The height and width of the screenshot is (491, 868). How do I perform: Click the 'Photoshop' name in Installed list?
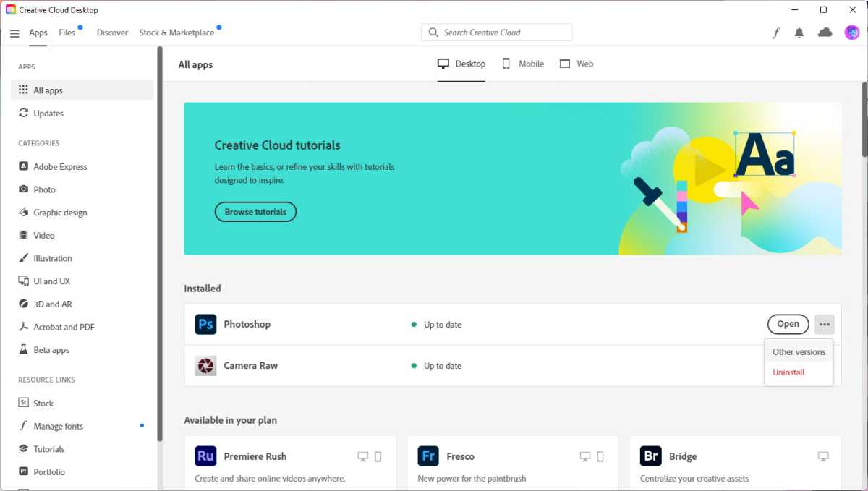click(247, 324)
